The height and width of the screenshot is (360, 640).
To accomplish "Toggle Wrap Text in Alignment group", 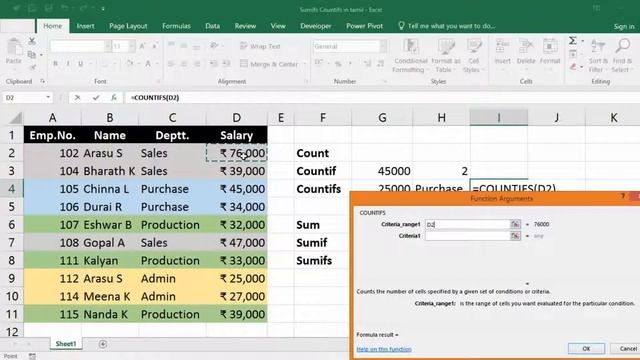I will coord(260,46).
